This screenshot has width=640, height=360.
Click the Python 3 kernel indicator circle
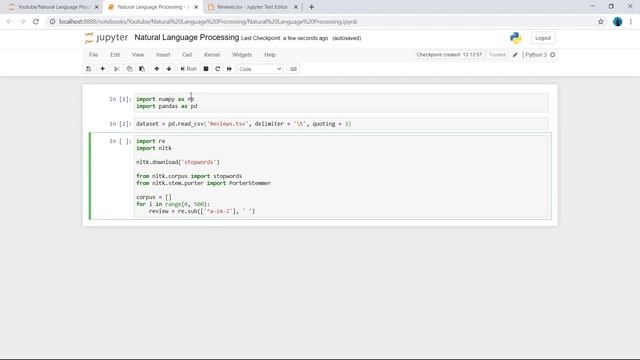click(553, 55)
